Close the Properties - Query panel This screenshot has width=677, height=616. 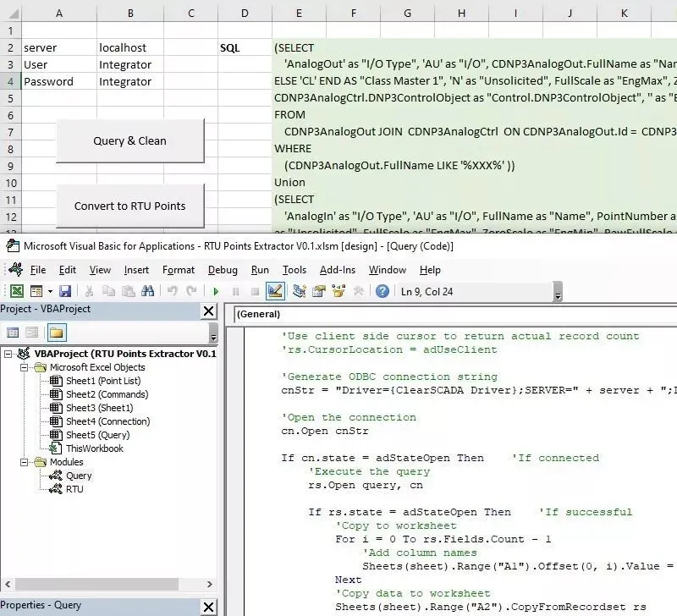coord(208,607)
